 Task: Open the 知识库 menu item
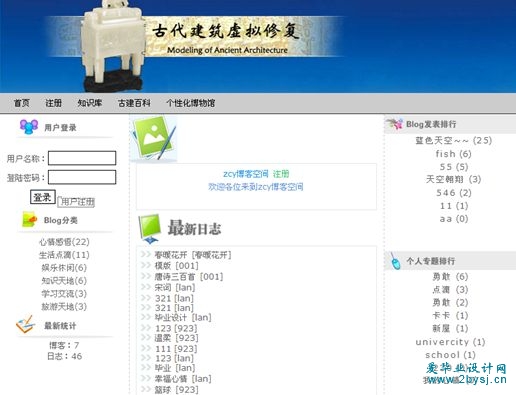tap(90, 103)
